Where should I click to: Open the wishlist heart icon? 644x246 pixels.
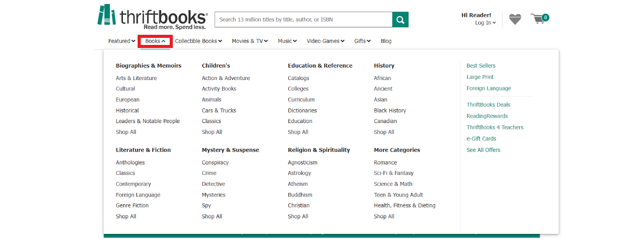click(515, 19)
